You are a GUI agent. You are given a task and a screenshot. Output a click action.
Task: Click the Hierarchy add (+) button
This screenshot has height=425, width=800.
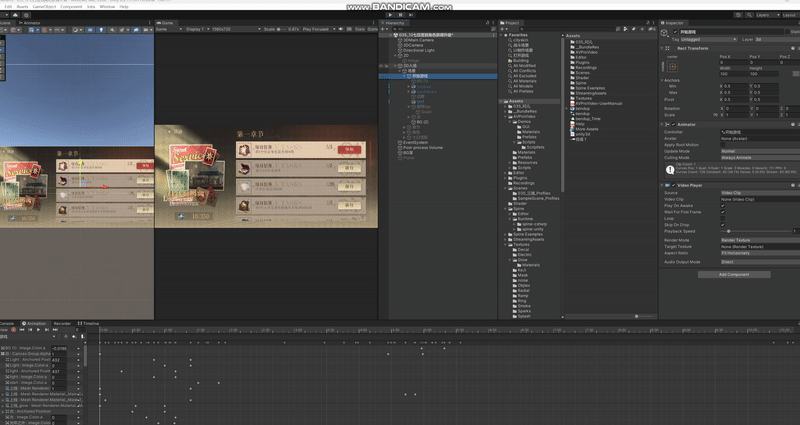(x=384, y=29)
